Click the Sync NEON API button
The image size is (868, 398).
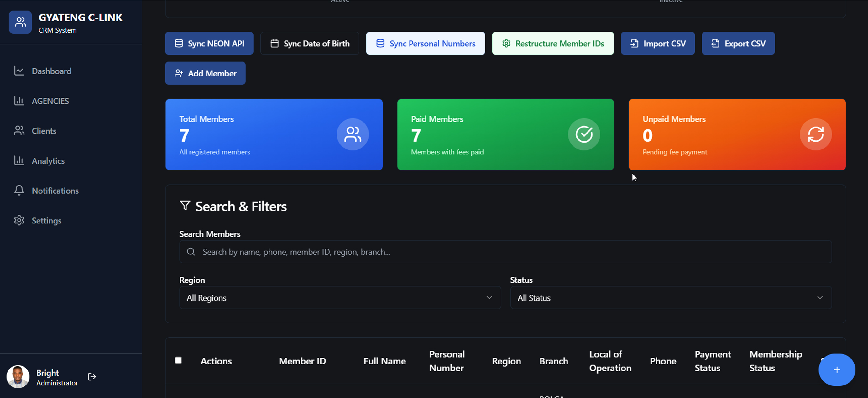pos(209,44)
